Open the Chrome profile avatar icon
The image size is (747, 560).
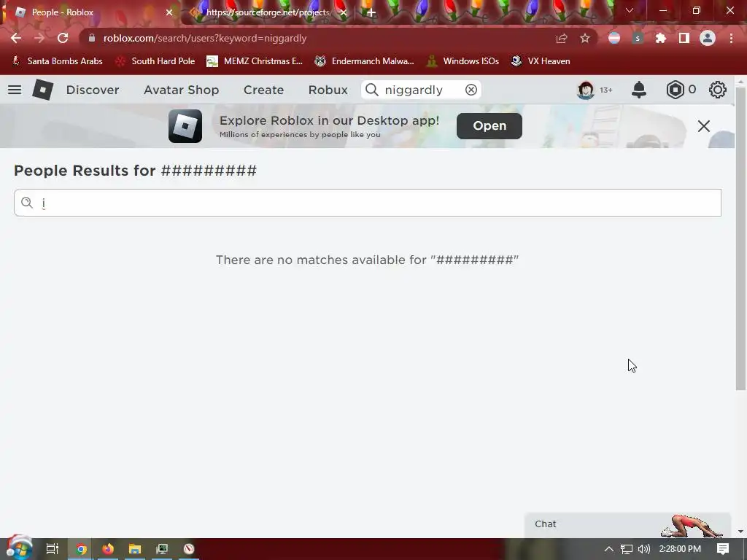point(708,39)
